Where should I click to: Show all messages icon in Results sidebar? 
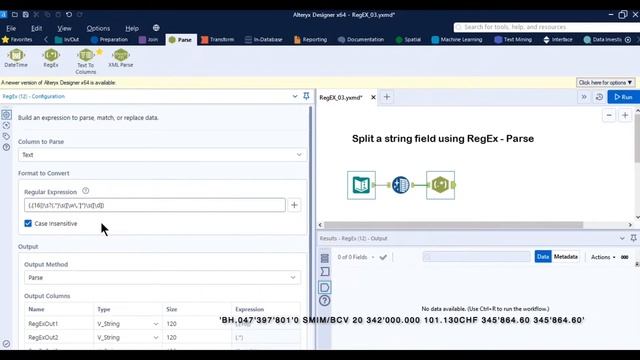coord(324,258)
